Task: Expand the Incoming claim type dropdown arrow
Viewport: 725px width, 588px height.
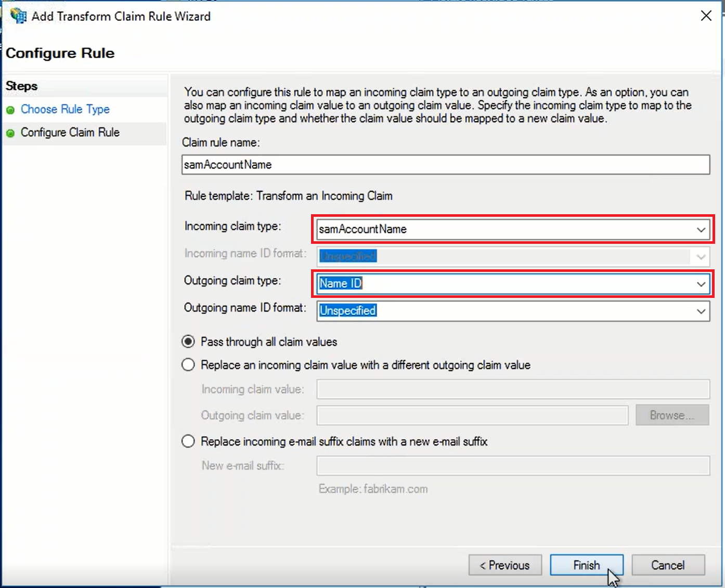Action: click(x=701, y=229)
